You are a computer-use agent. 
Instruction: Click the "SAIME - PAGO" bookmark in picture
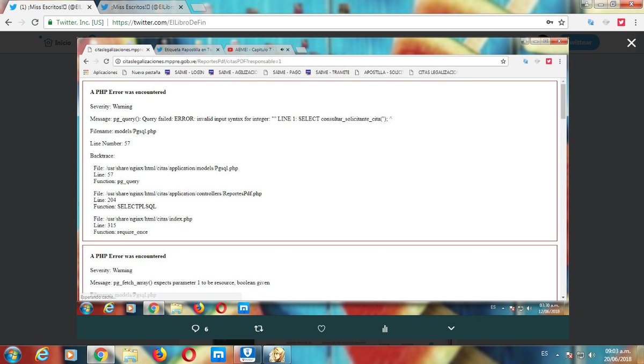pyautogui.click(x=282, y=72)
